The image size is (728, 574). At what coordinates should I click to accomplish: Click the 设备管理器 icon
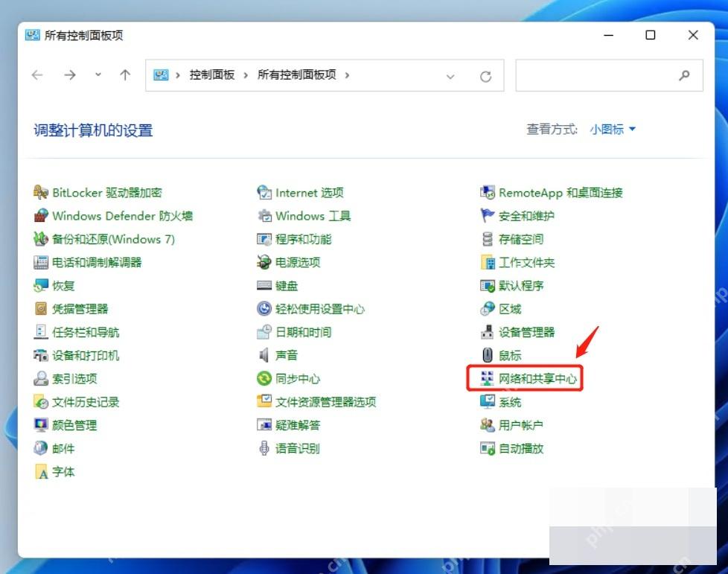pyautogui.click(x=488, y=331)
